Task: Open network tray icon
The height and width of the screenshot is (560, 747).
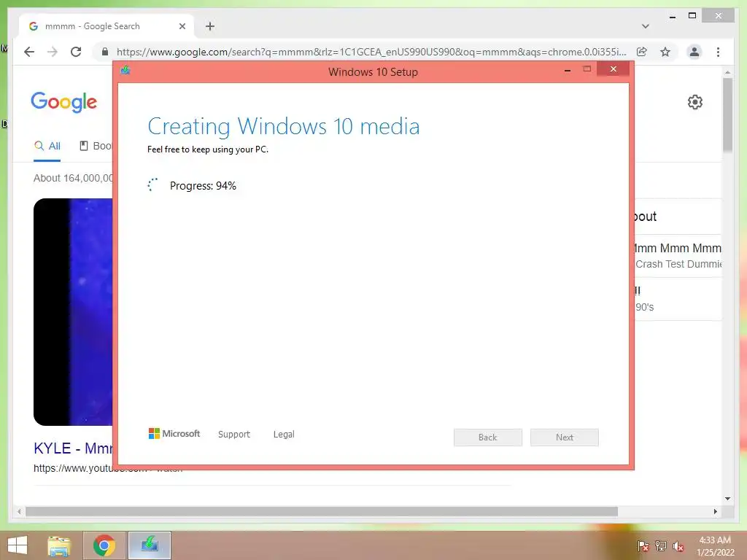Action: (661, 546)
